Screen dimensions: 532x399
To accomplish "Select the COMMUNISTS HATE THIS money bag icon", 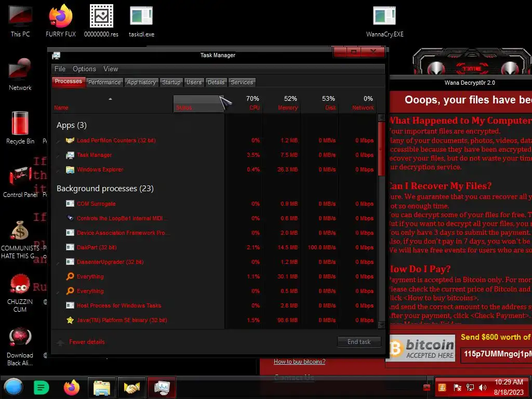I will (x=20, y=240).
